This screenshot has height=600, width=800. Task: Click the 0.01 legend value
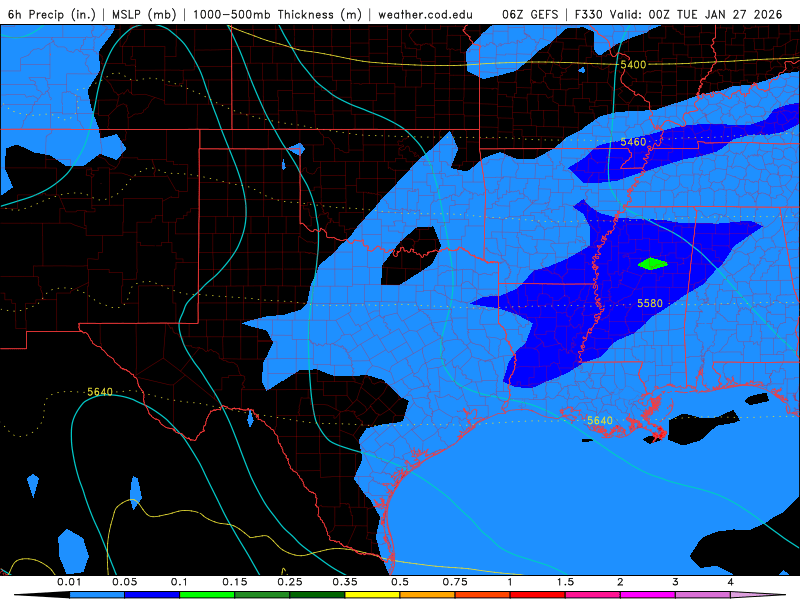(x=69, y=582)
